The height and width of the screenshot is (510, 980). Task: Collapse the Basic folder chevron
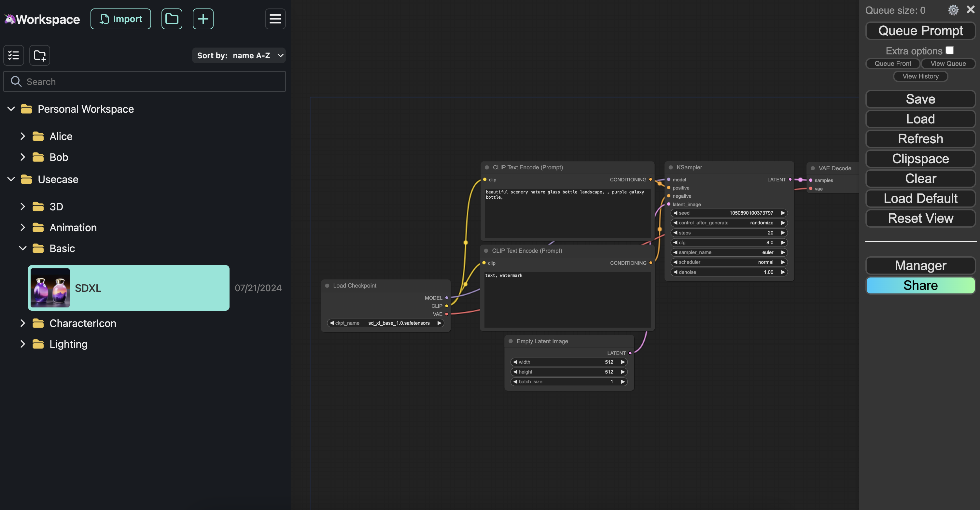tap(22, 248)
